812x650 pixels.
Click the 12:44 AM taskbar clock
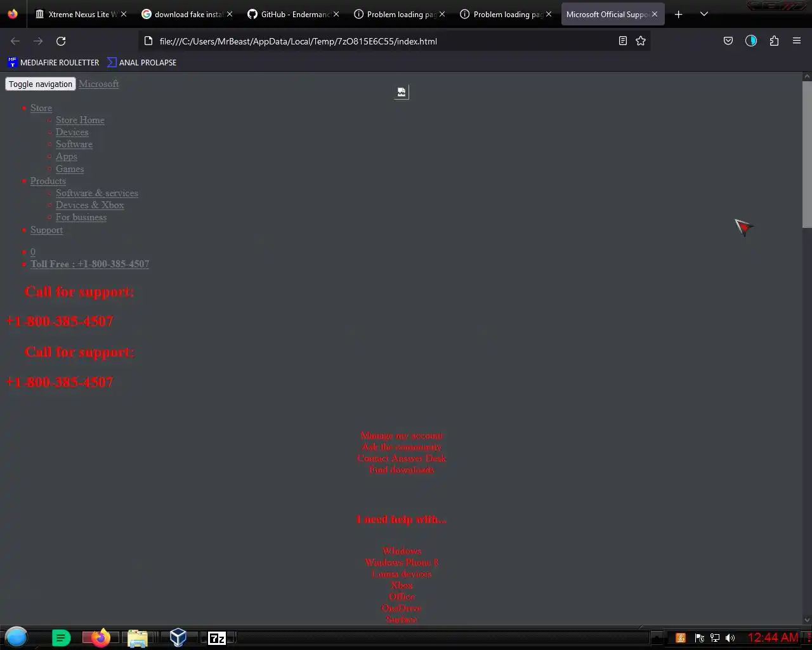coord(773,637)
